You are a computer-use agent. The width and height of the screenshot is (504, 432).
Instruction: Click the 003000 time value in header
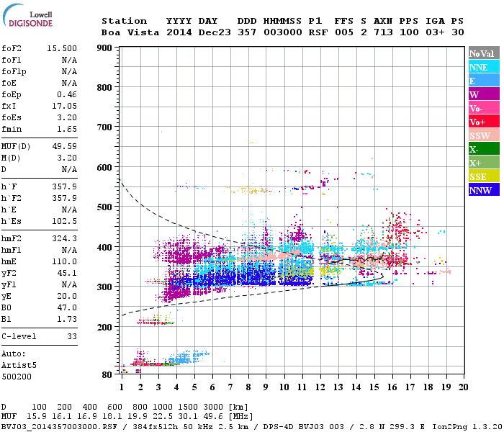tap(282, 32)
